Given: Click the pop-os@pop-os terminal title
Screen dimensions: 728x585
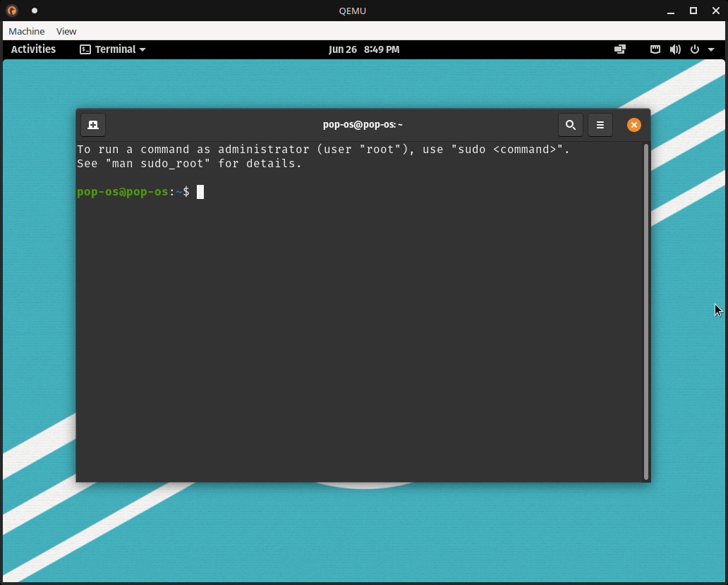Looking at the screenshot, I should pos(363,124).
